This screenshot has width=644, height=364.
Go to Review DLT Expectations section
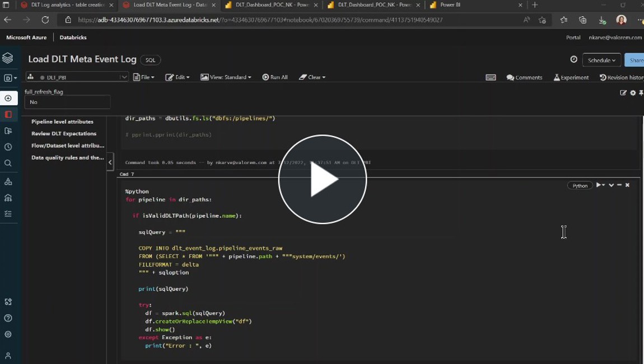64,134
